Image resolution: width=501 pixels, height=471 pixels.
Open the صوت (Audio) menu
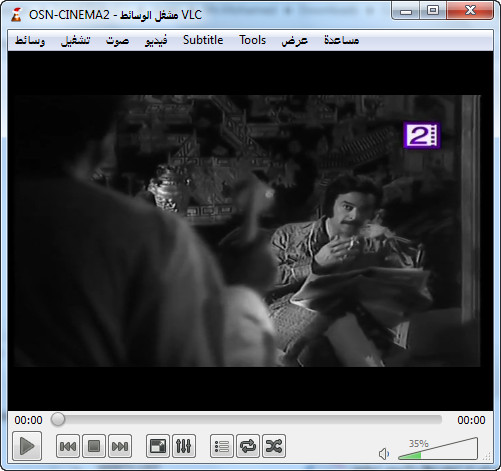pyautogui.click(x=117, y=40)
